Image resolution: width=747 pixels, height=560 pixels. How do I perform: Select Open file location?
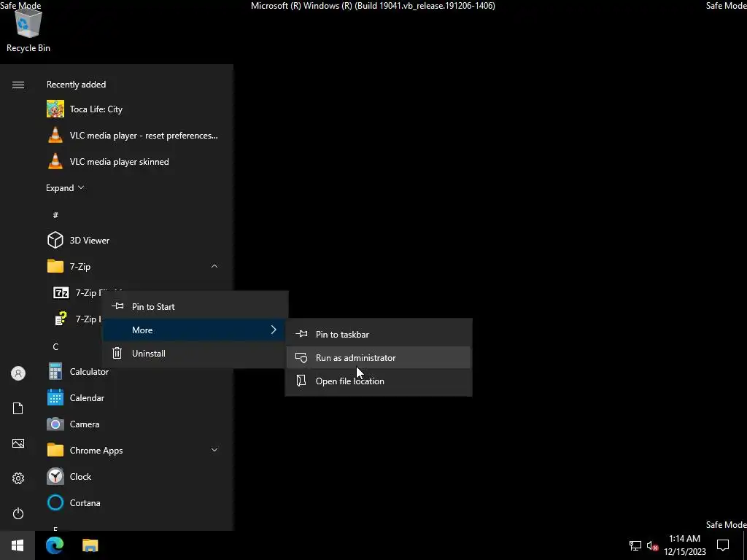coord(379,381)
